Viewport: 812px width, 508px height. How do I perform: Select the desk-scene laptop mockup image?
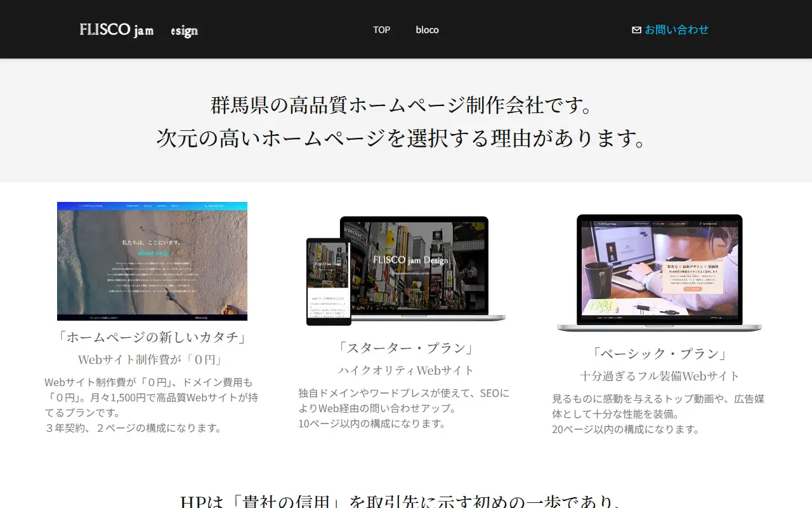click(660, 273)
